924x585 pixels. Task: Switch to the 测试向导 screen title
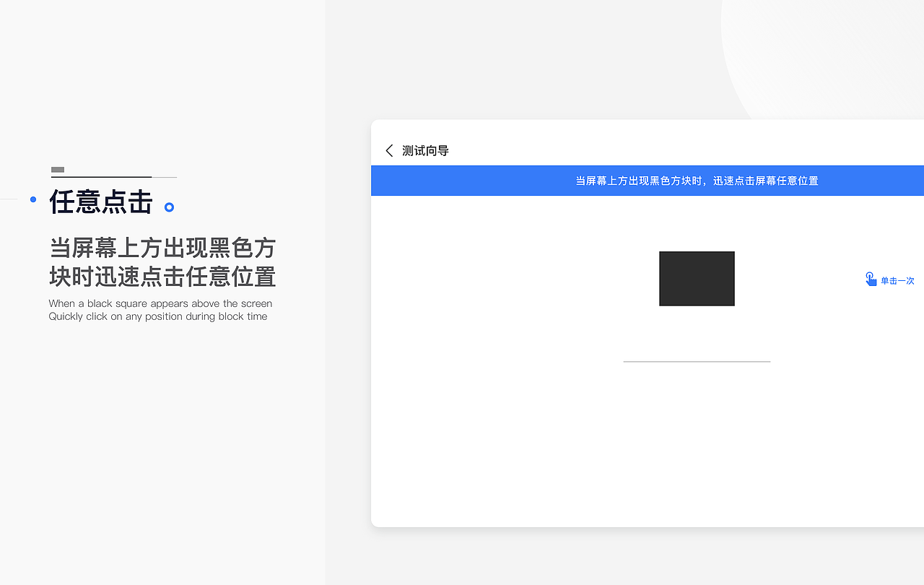tap(424, 150)
